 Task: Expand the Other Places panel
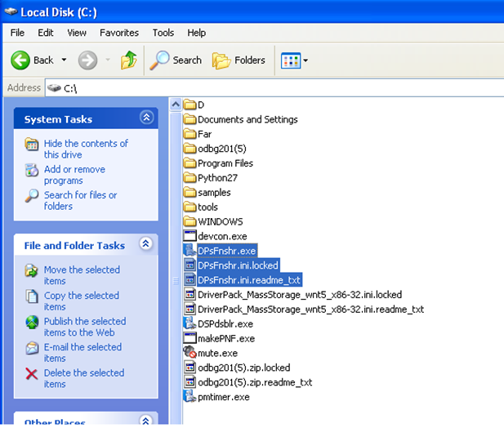(146, 421)
